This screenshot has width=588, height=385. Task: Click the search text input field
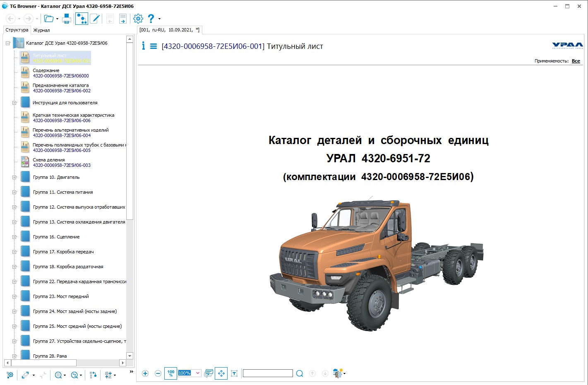(268, 373)
